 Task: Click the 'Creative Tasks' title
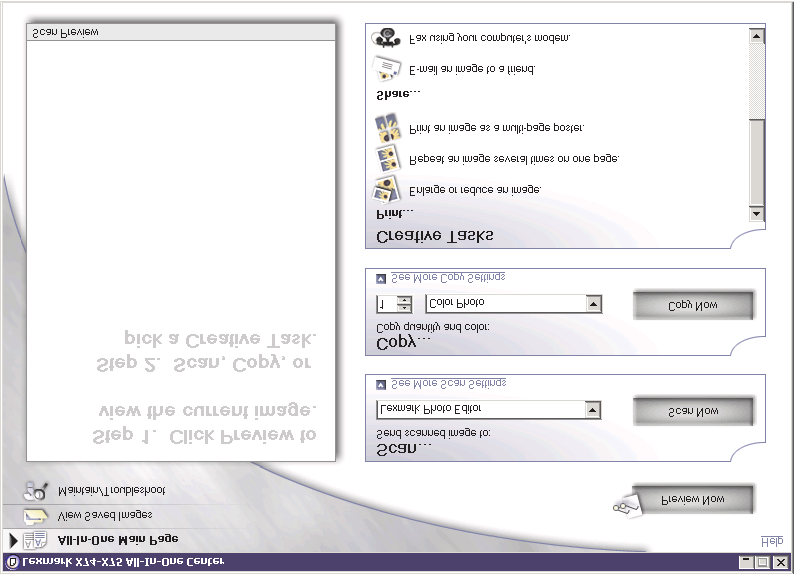point(434,236)
